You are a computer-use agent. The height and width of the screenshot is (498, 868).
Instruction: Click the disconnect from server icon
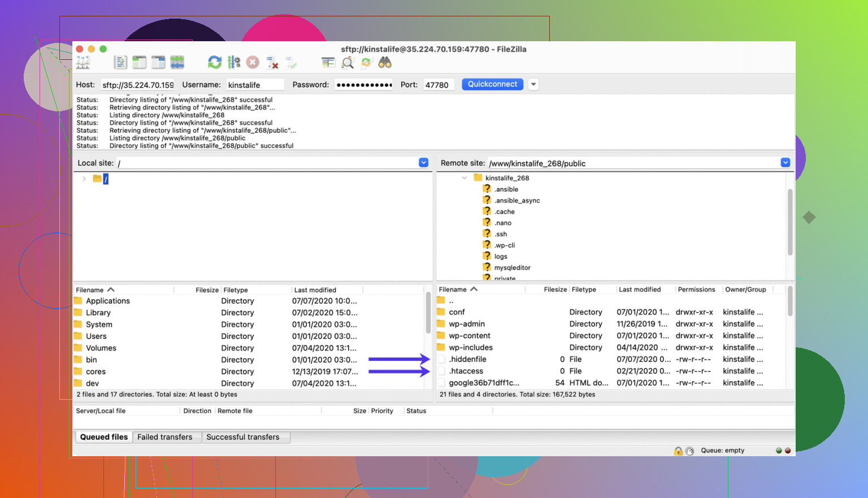point(272,63)
